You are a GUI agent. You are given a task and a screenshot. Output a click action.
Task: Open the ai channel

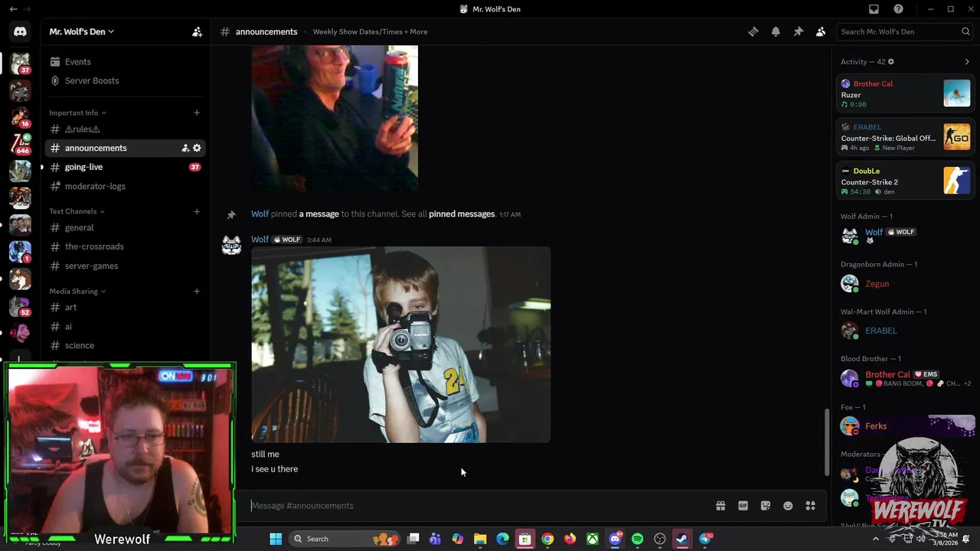(x=126, y=326)
